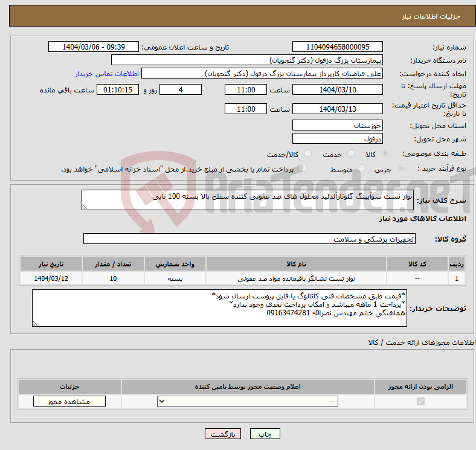Click the need number field 1104094658000095
Screen dimensions: 476x450
pos(338,47)
